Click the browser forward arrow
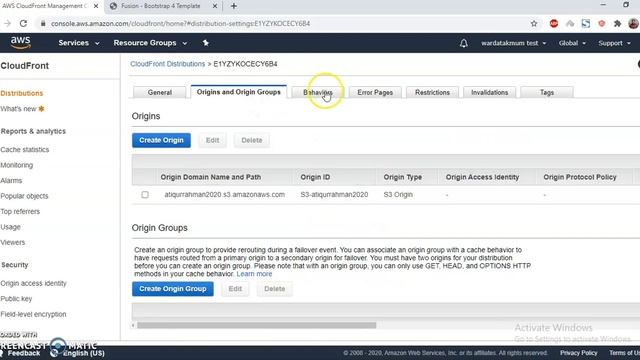 tap(7, 24)
